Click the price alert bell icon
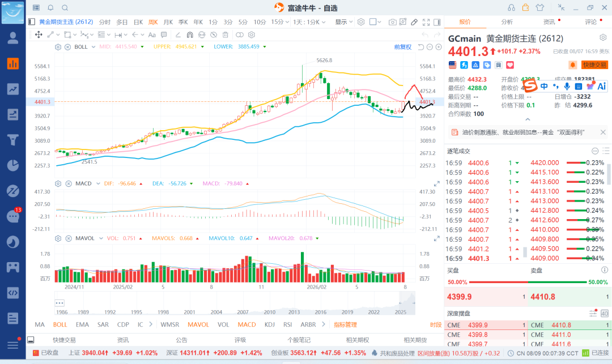612x364 pixels. coord(572,65)
